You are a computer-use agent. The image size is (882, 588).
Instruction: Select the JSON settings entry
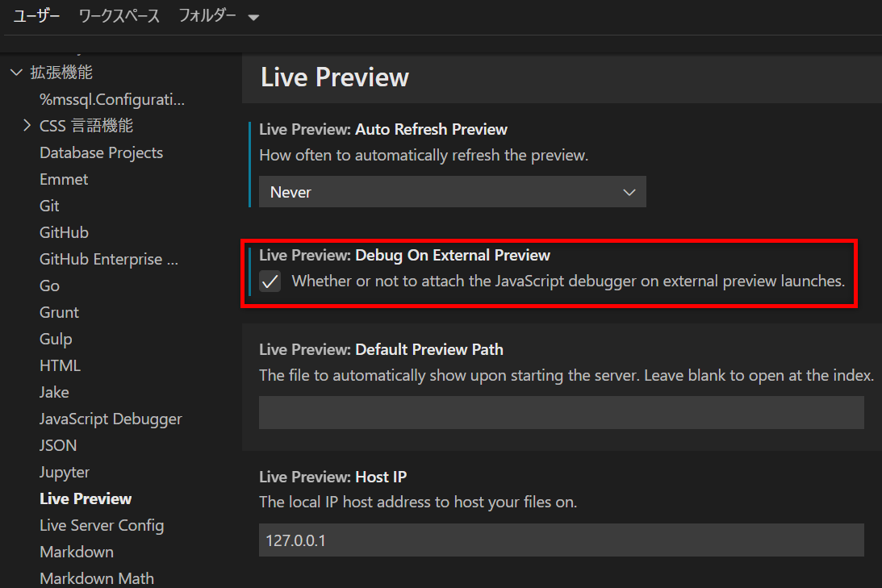point(58,445)
